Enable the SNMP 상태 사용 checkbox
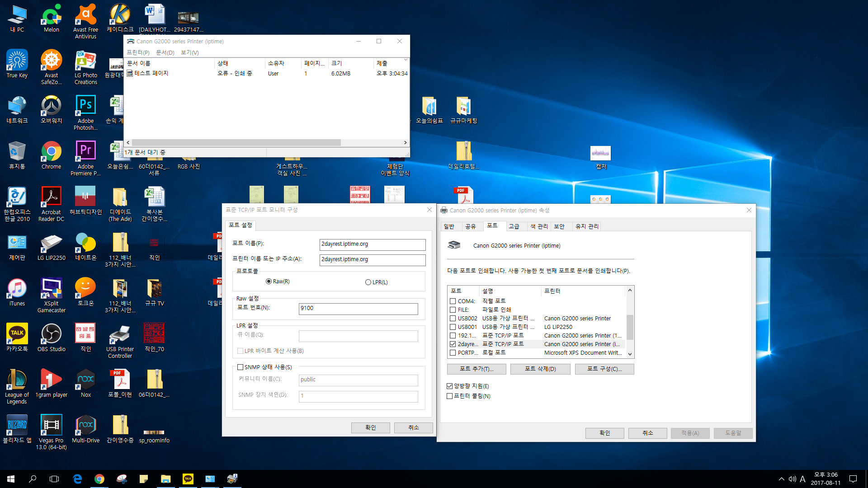This screenshot has width=868, height=488. pyautogui.click(x=264, y=367)
